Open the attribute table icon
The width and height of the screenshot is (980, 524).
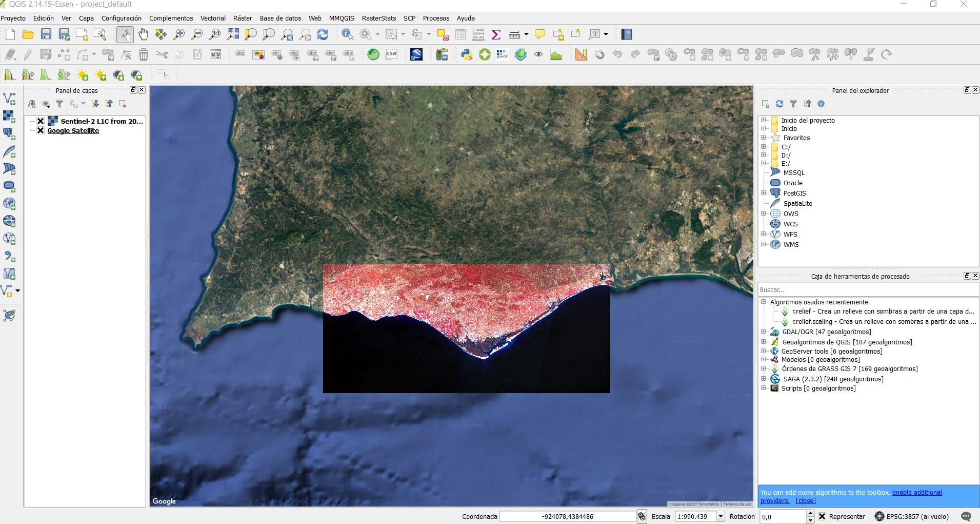tap(461, 34)
